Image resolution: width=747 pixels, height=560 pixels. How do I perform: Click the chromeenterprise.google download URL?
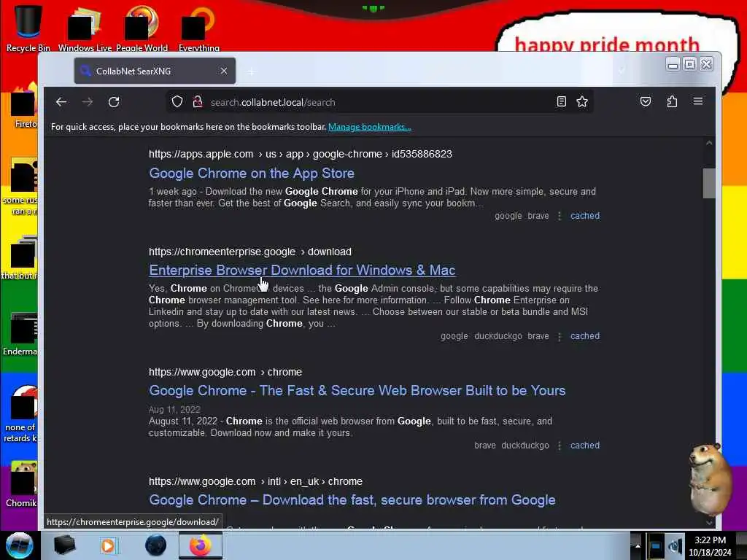tap(250, 252)
